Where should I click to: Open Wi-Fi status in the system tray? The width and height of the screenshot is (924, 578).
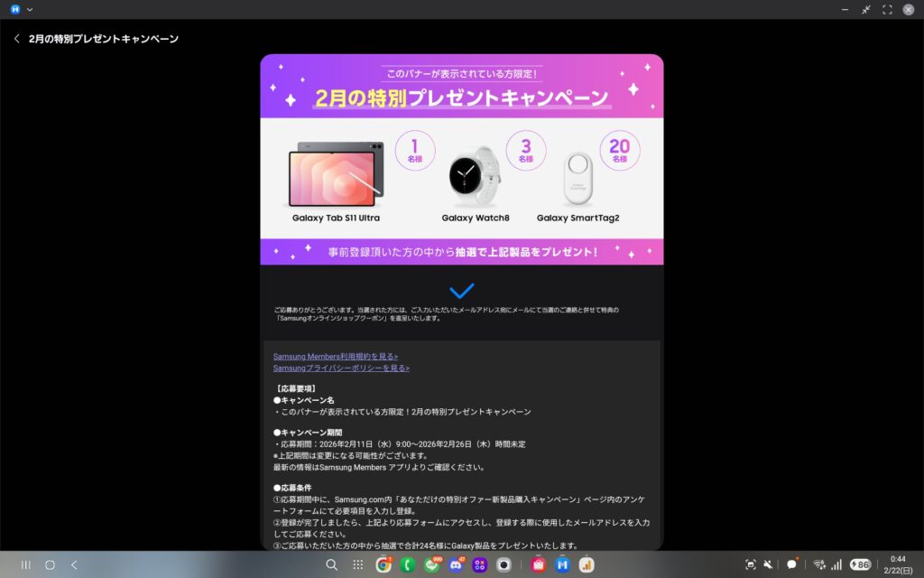(x=819, y=564)
